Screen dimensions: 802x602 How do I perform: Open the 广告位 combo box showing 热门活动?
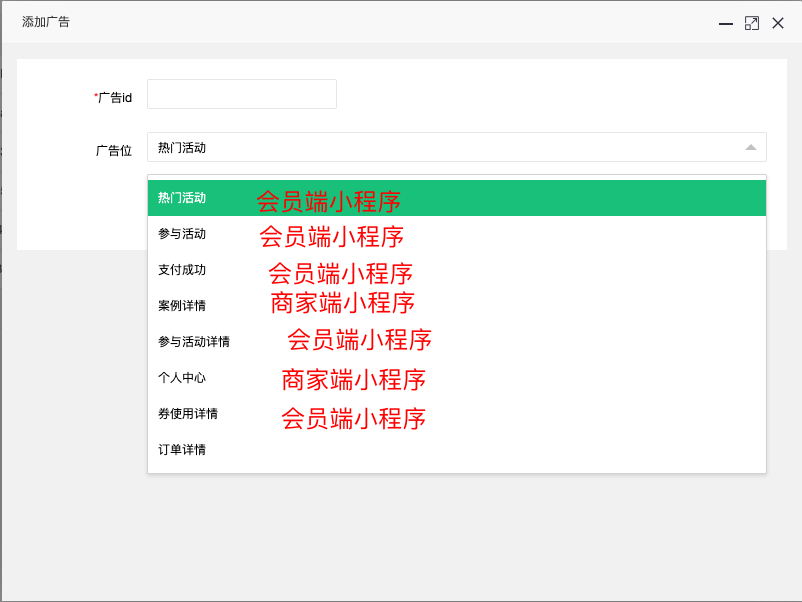click(457, 147)
